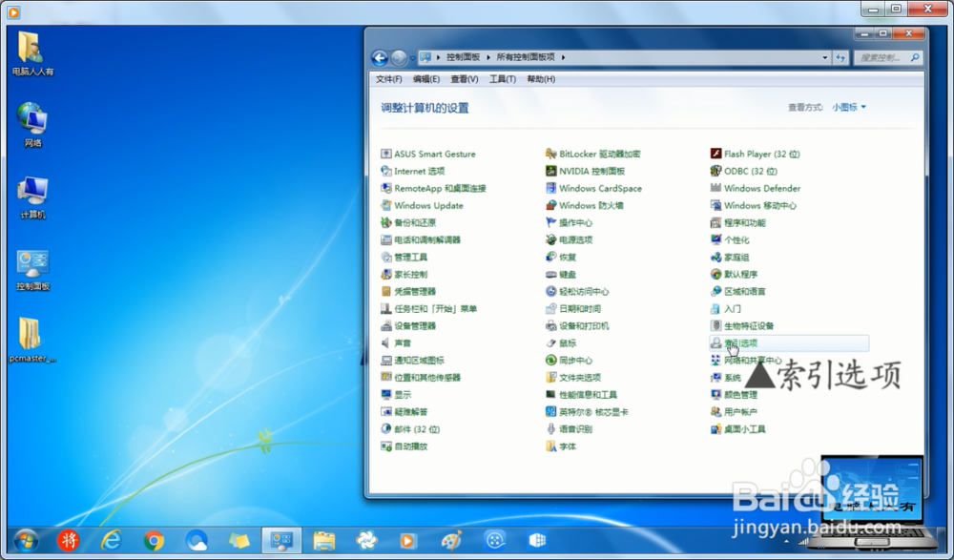Click the Internet Explorer taskbar icon

click(112, 540)
